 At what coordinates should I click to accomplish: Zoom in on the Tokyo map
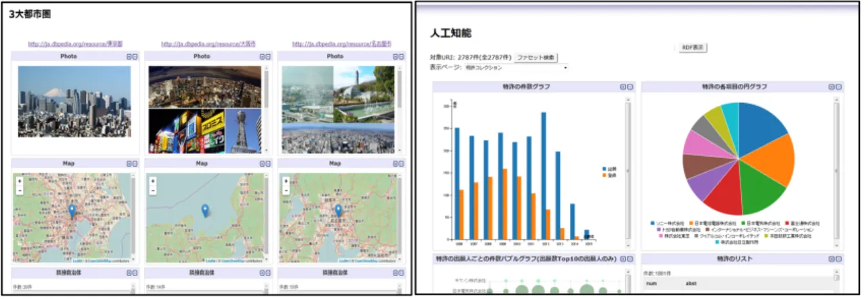pyautogui.click(x=20, y=182)
